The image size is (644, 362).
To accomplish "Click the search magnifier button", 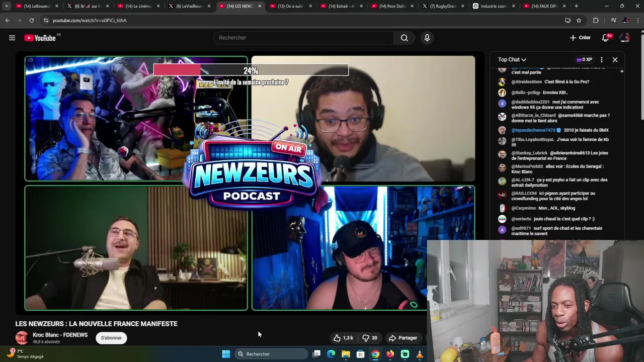I will tap(404, 38).
